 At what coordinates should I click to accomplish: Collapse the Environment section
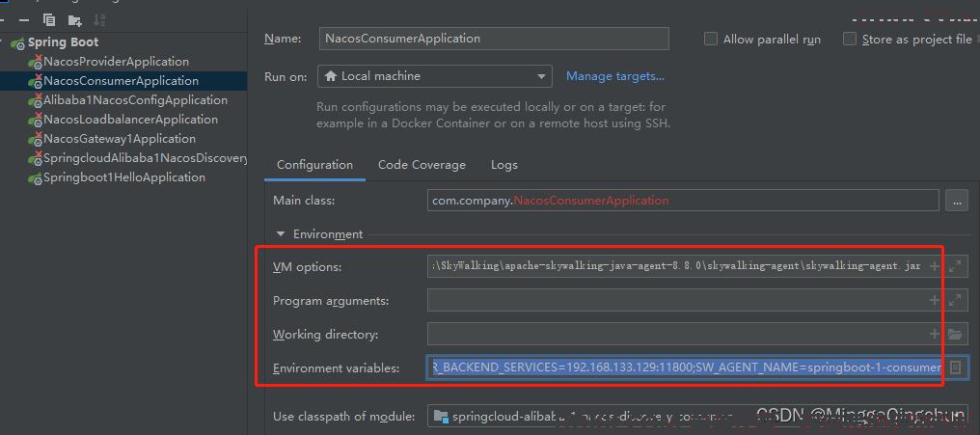(280, 234)
